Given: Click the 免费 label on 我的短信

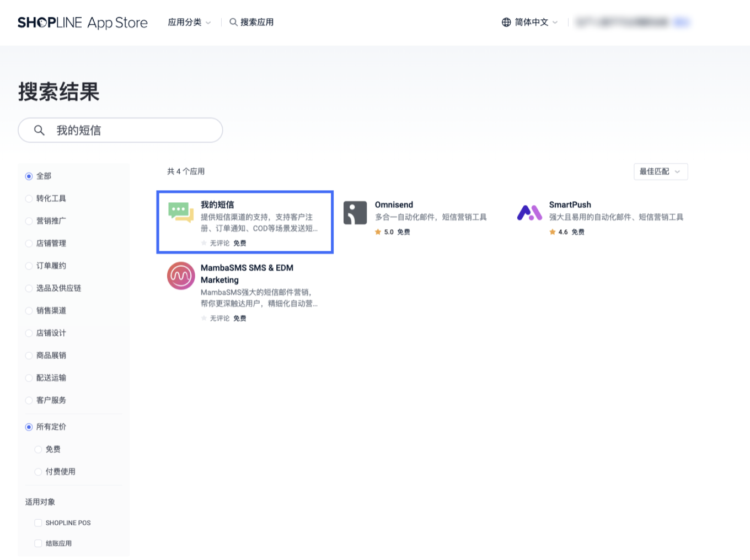Looking at the screenshot, I should coord(240,243).
